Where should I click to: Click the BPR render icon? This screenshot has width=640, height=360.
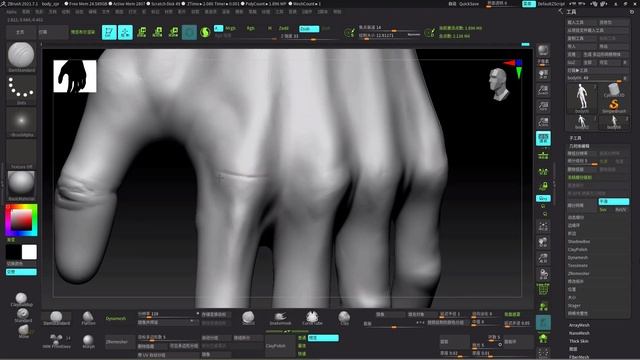(543, 52)
